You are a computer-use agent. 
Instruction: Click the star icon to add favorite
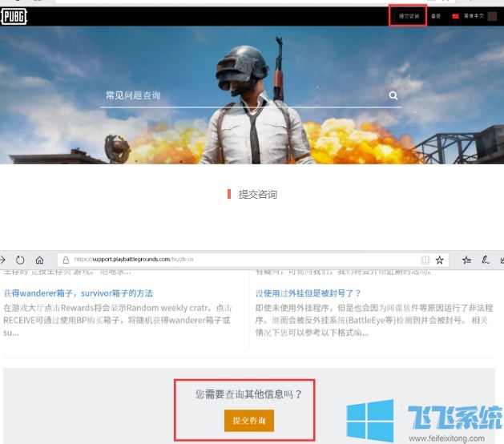coord(439,260)
